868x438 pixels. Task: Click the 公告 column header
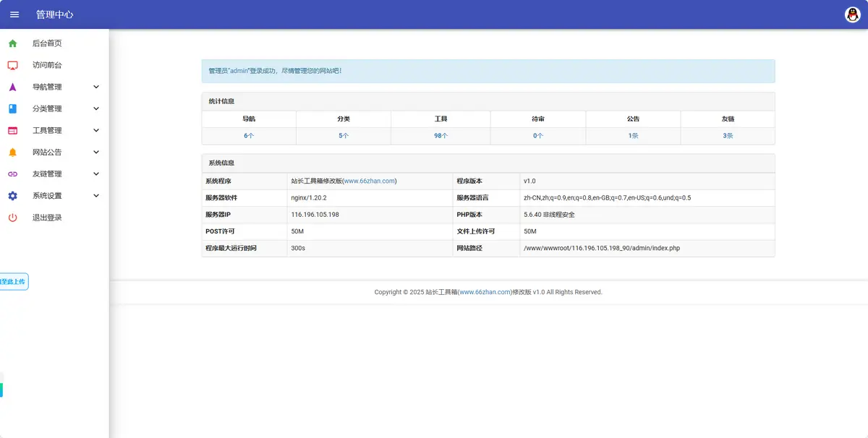633,119
